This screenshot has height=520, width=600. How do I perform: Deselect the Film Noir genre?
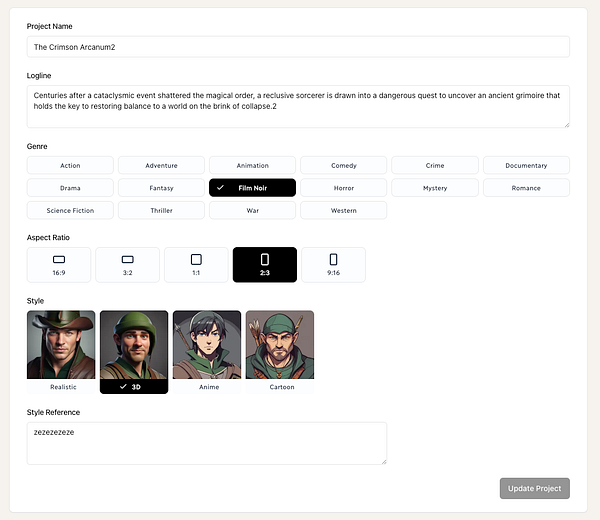[x=253, y=188]
